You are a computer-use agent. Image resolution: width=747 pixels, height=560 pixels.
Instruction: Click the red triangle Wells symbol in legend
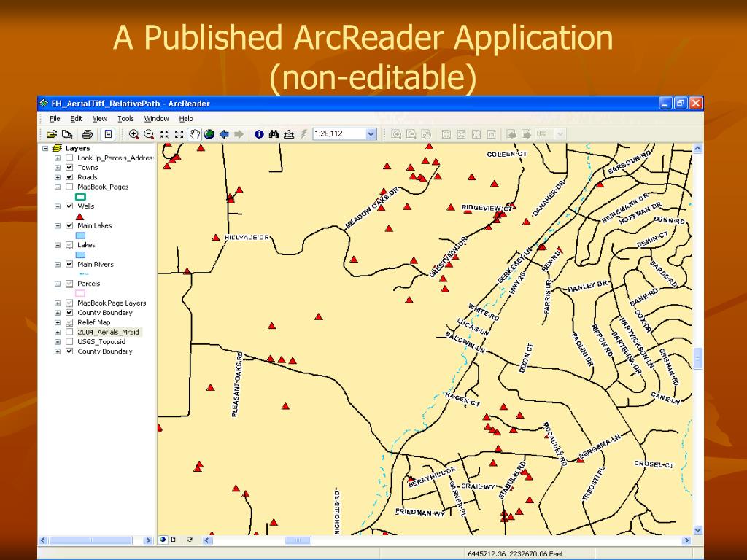[80, 217]
